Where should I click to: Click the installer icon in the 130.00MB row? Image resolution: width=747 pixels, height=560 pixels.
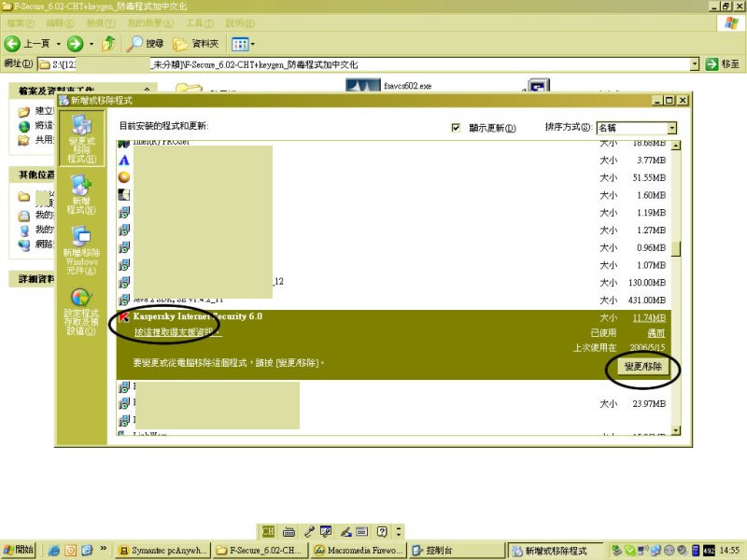[124, 283]
